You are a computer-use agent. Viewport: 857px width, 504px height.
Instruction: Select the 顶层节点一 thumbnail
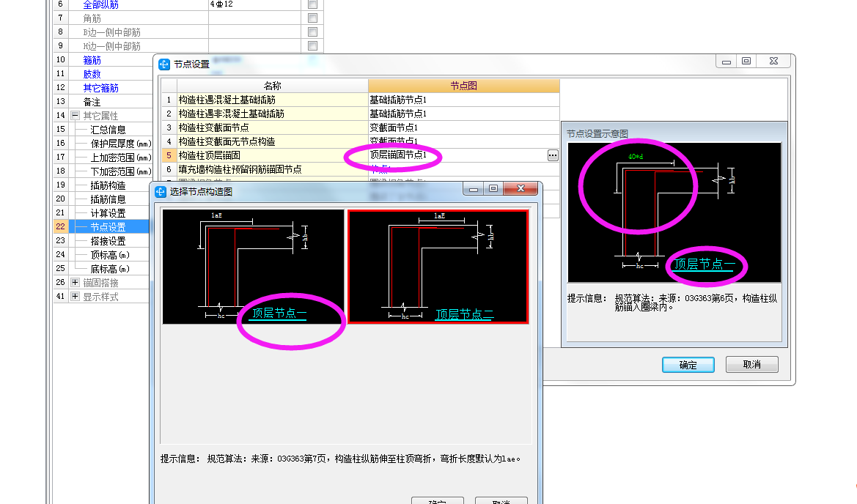[x=253, y=267]
